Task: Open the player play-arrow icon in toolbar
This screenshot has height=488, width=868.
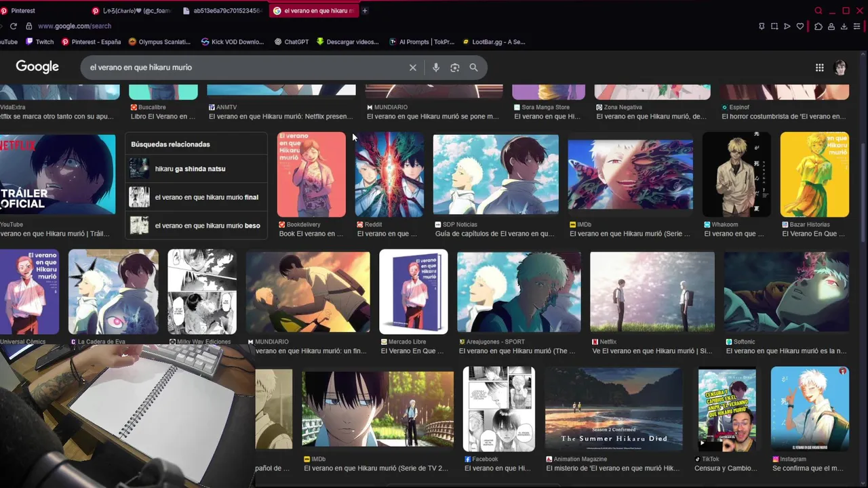Action: click(787, 26)
